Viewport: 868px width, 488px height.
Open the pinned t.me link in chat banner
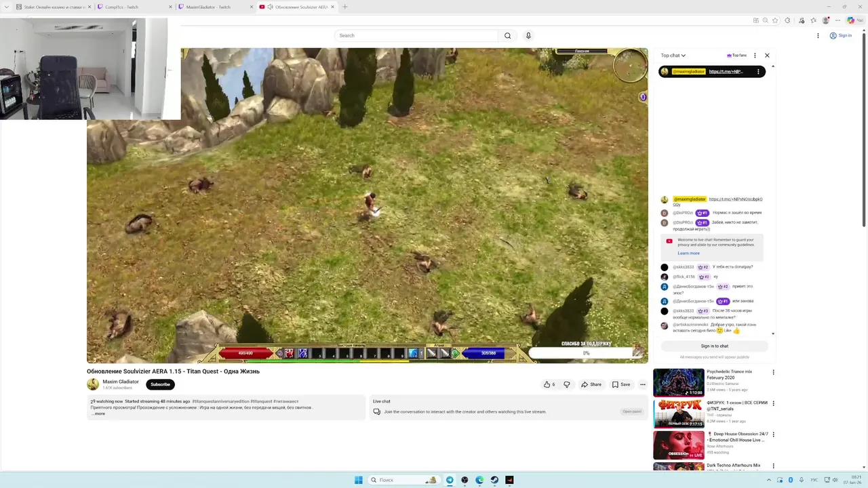726,71
